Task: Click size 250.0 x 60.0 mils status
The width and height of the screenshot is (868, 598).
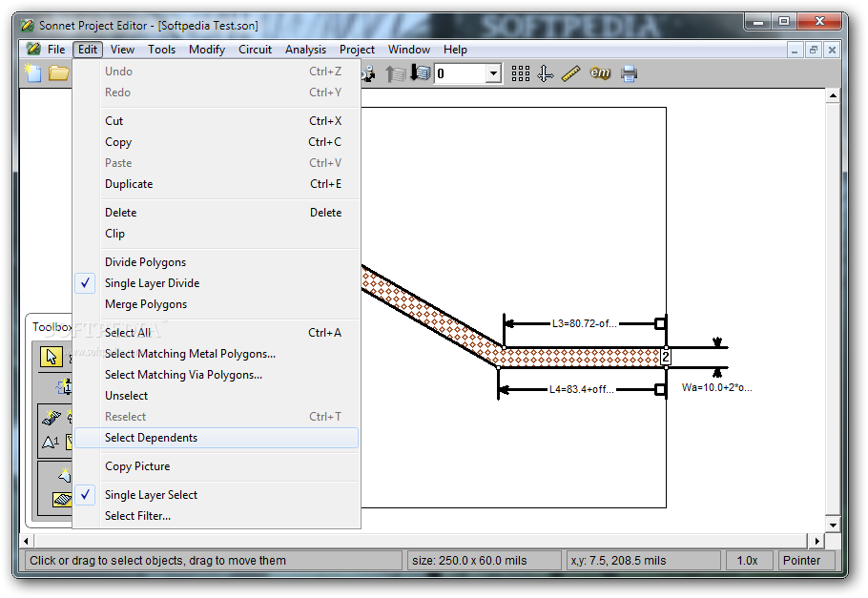Action: pos(484,561)
